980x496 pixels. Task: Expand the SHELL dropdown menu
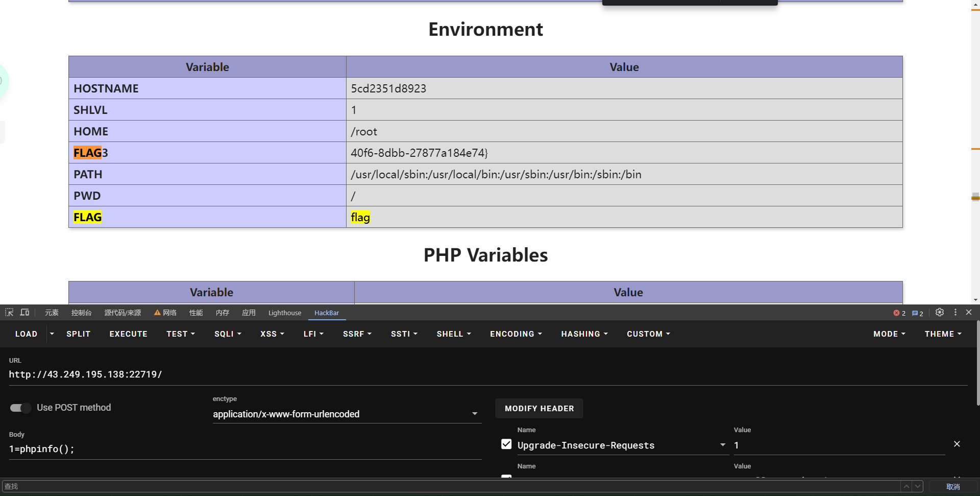click(454, 334)
